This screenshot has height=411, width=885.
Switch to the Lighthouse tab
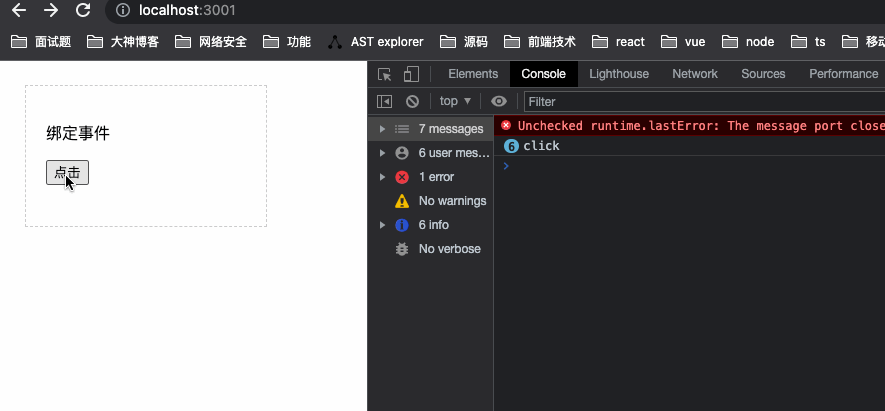pyautogui.click(x=619, y=74)
